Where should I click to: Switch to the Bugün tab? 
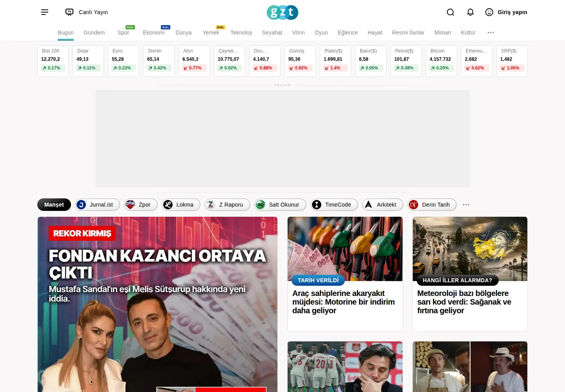[x=66, y=33]
